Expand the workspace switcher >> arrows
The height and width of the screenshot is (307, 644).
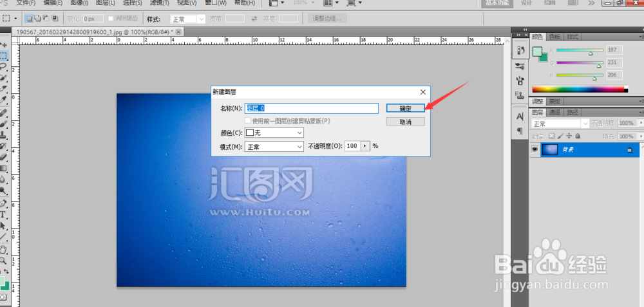click(x=591, y=3)
